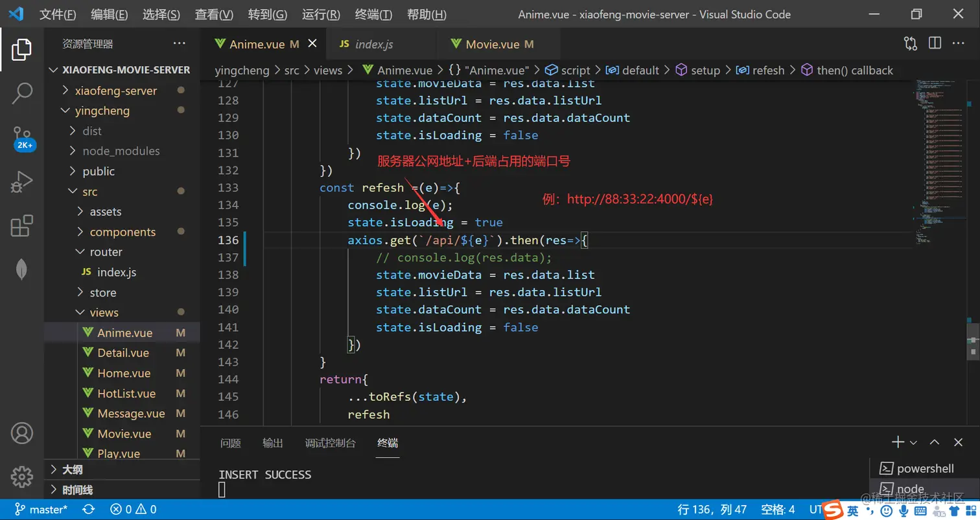Open explorer panel more actions ellipsis
This screenshot has width=980, height=520.
point(180,43)
